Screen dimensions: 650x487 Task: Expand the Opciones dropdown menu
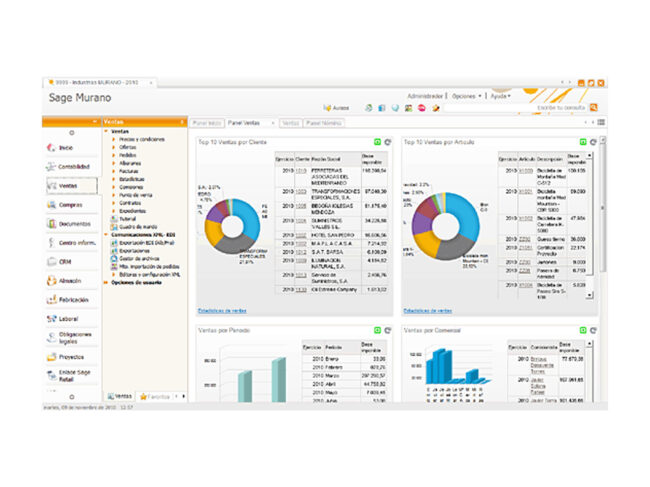pos(467,96)
